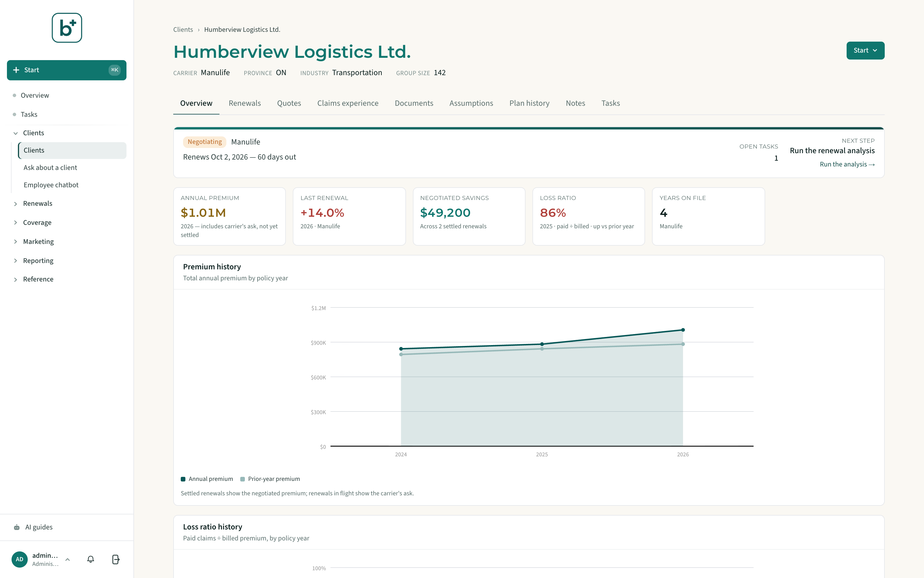Viewport: 924px width, 578px height.
Task: Click the 2025 annual premium data point
Action: pos(542,344)
